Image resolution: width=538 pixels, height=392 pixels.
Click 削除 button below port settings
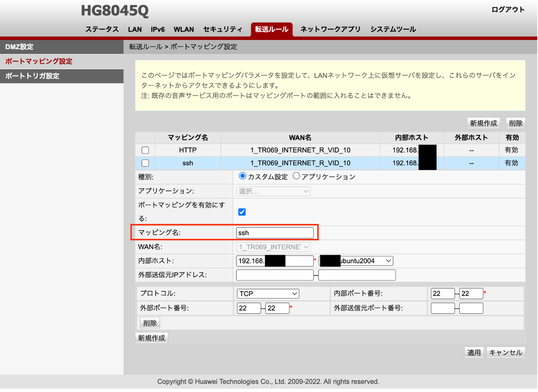(x=150, y=323)
